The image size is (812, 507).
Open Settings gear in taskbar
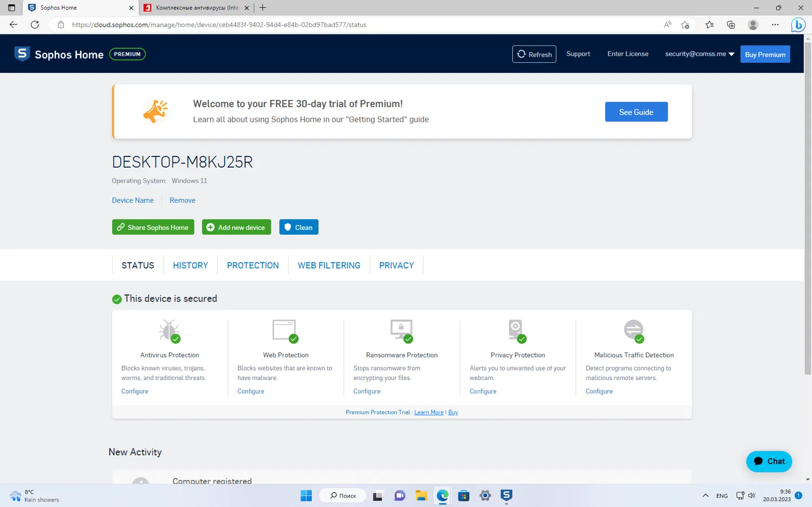pyautogui.click(x=485, y=496)
